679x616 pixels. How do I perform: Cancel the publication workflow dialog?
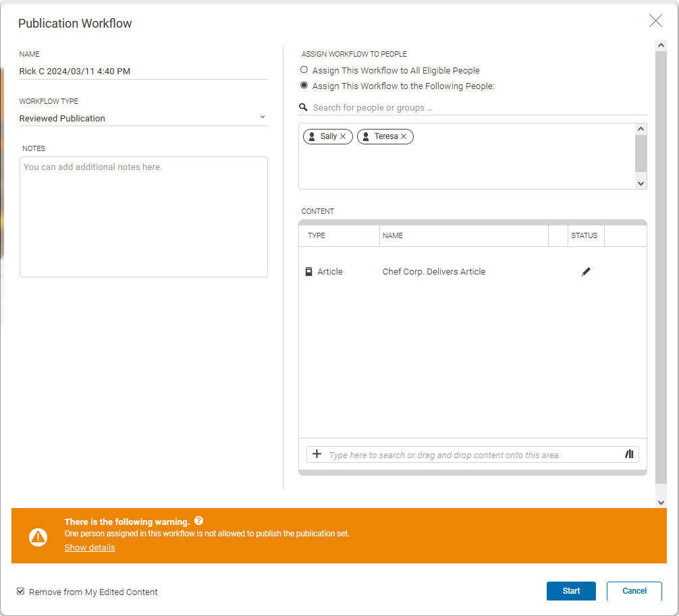(x=634, y=591)
